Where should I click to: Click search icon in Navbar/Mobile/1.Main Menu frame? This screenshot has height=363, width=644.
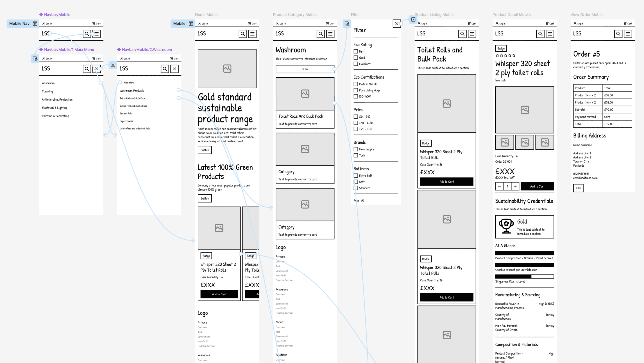point(87,69)
